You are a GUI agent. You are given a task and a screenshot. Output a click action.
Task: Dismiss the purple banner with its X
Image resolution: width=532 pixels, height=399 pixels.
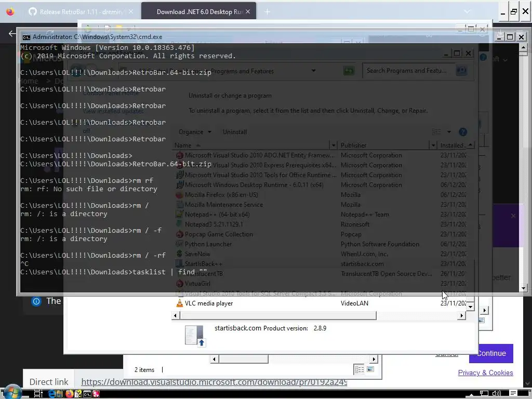pyautogui.click(x=513, y=216)
